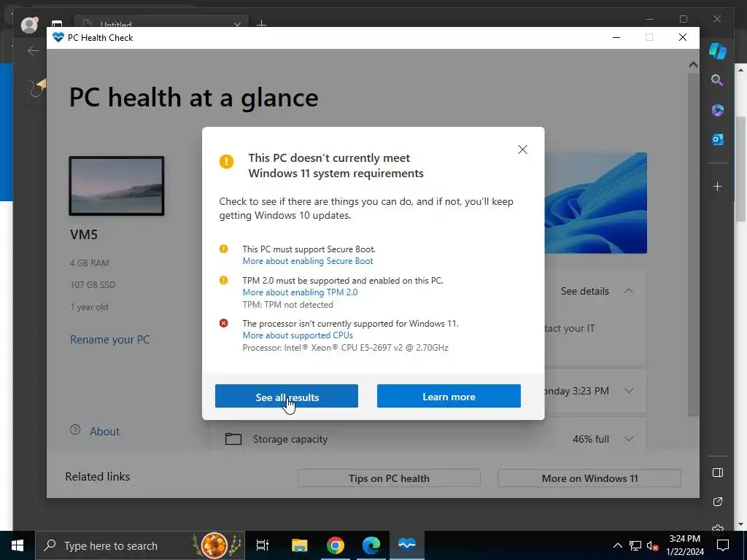
Task: Click the TPM 2.0 warning icon
Action: pos(223,280)
